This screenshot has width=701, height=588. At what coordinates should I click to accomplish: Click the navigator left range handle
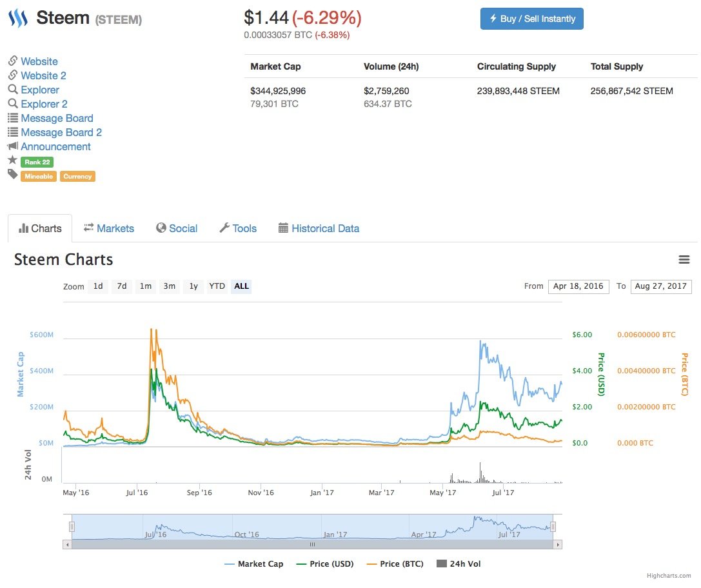point(72,527)
